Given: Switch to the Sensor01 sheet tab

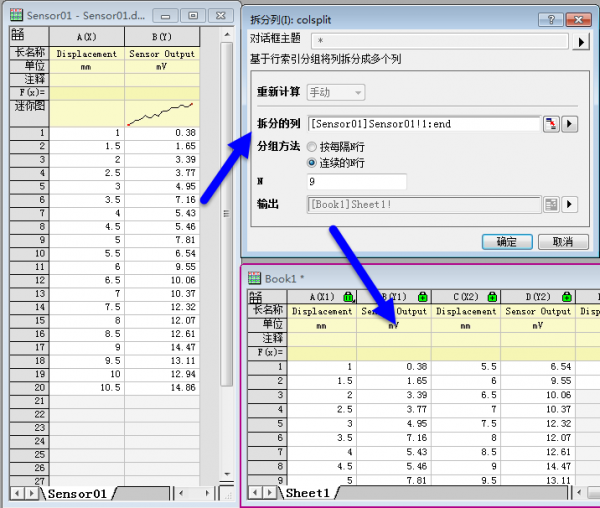Looking at the screenshot, I should point(77,493).
